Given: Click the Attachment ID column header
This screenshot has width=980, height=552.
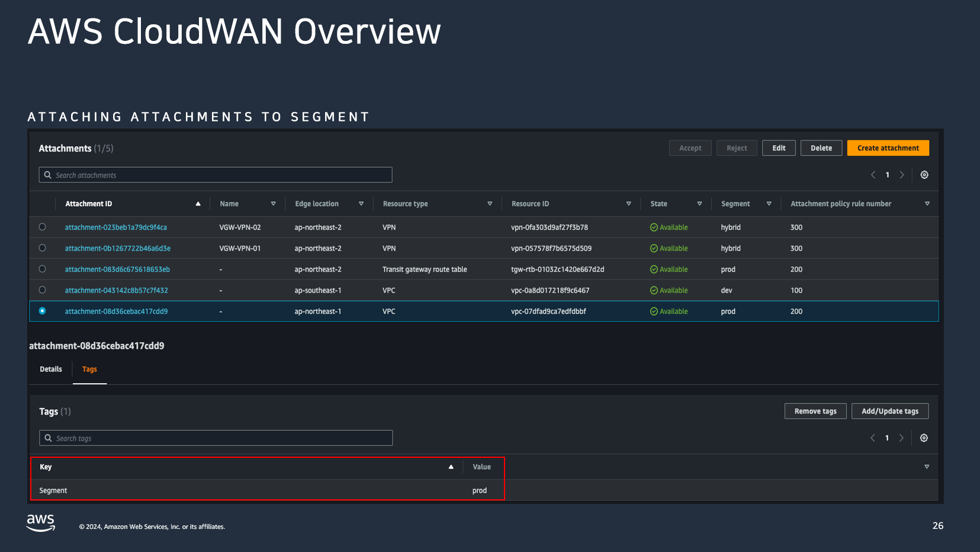Looking at the screenshot, I should click(x=89, y=204).
